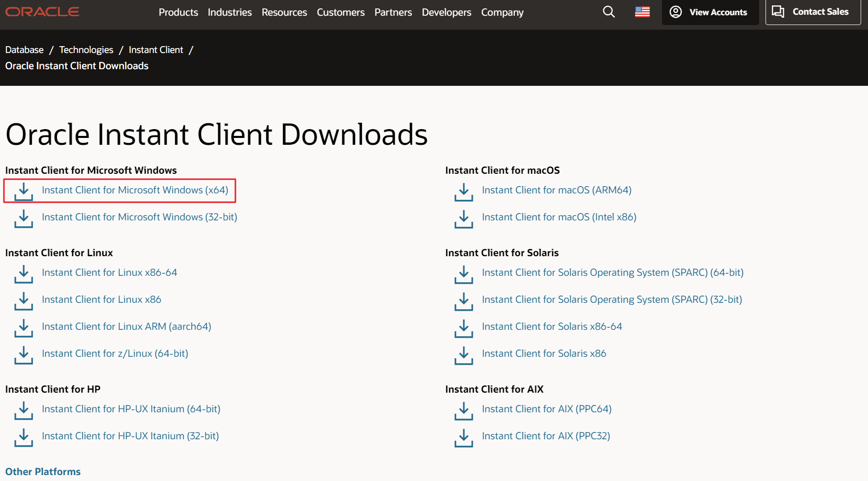Open Instant Client for macOS (ARM64) link
868x481 pixels.
pos(557,190)
